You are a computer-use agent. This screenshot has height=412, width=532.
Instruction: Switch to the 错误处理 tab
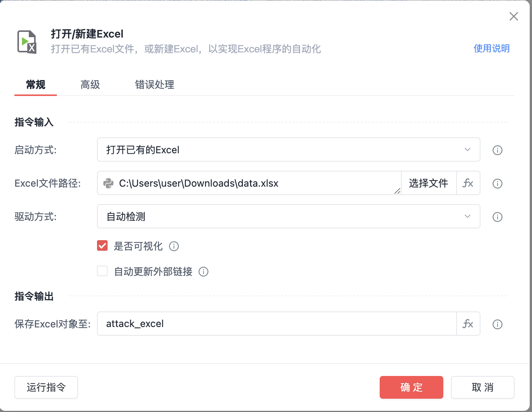[154, 85]
